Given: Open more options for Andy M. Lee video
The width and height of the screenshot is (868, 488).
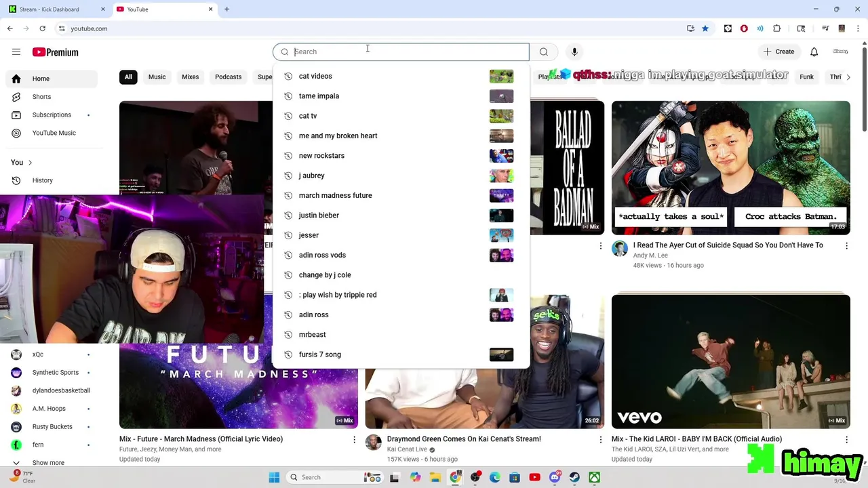Looking at the screenshot, I should (846, 245).
